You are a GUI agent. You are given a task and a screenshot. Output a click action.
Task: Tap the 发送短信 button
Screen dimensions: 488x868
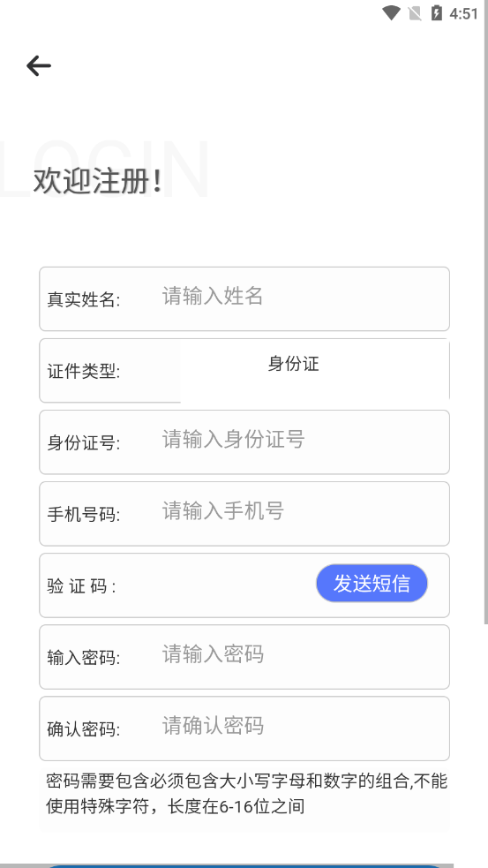tap(372, 584)
